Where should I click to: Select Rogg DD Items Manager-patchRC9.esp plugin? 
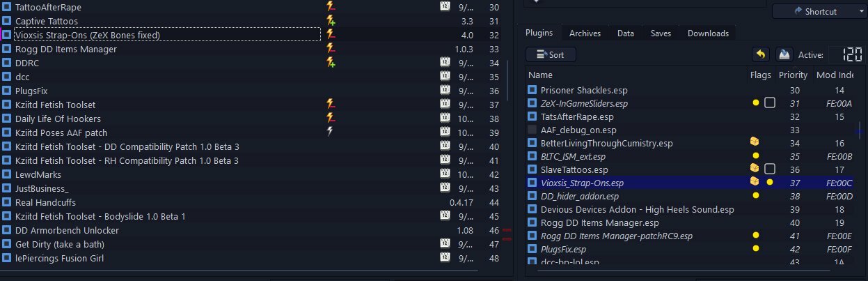617,236
